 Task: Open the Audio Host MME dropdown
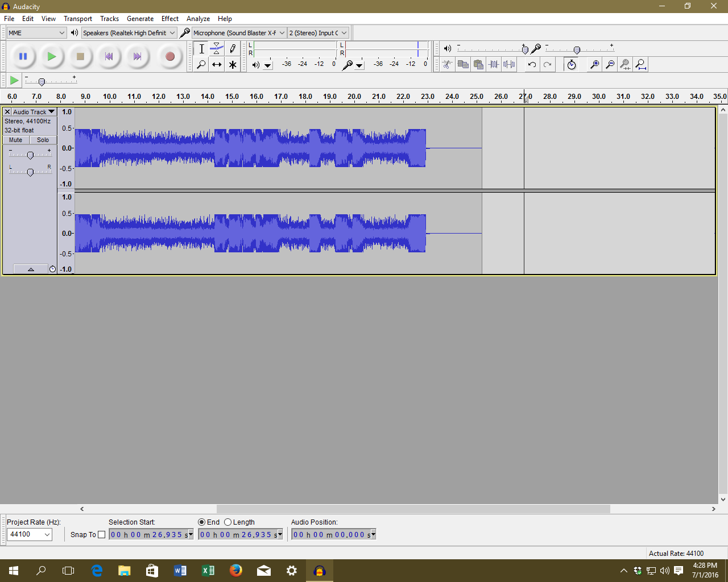(36, 33)
